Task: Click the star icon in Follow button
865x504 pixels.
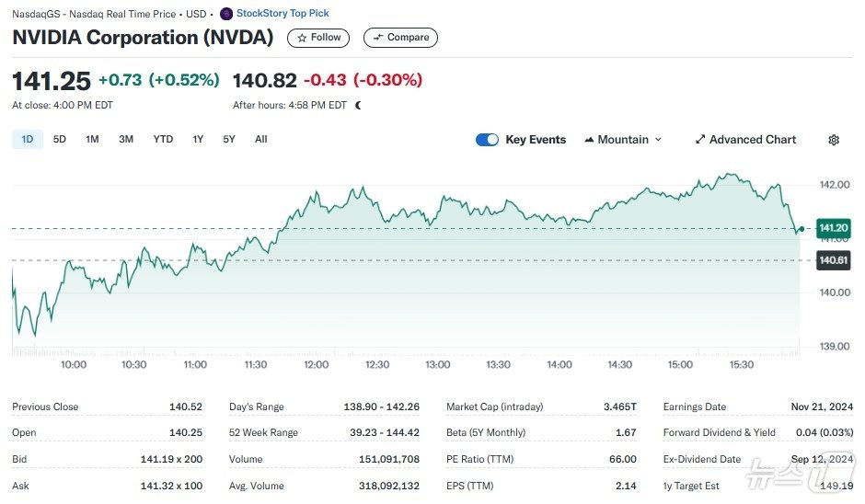Action: pyautogui.click(x=302, y=38)
